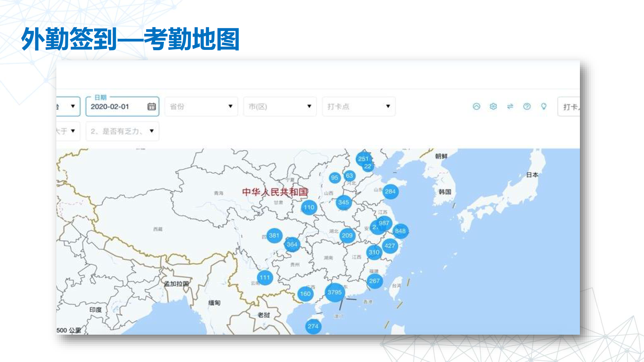Click the 中华人民共和国 map label
The height and width of the screenshot is (362, 644).
pyautogui.click(x=275, y=192)
